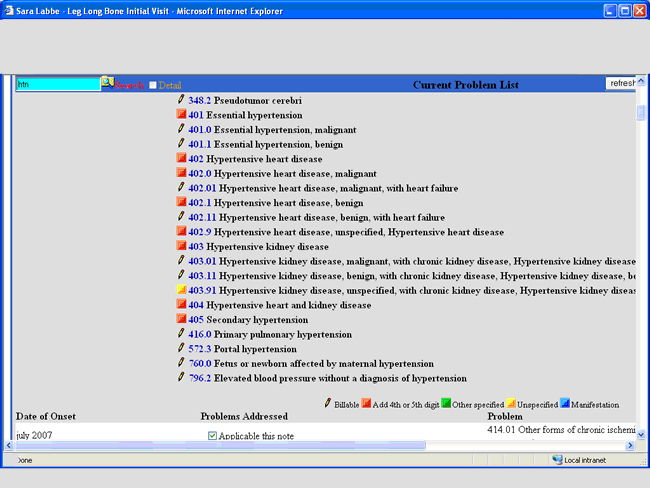Click the blue Manifestation legend swatch
Image resolution: width=650 pixels, height=488 pixels.
pos(565,404)
